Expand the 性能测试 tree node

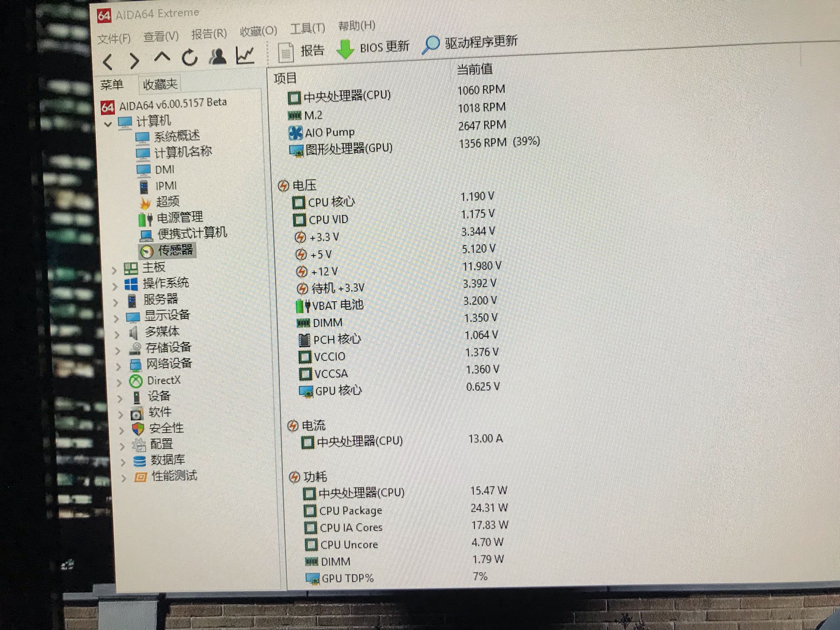(x=123, y=478)
